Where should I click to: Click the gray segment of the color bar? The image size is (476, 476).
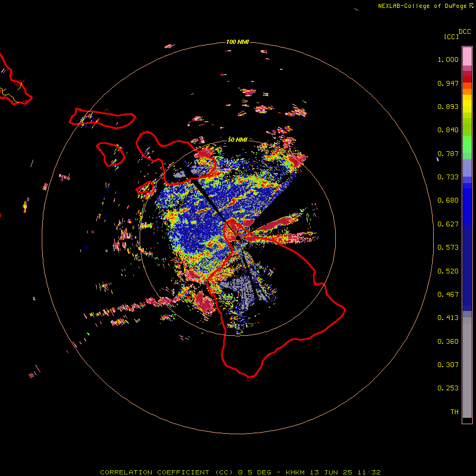point(467,368)
